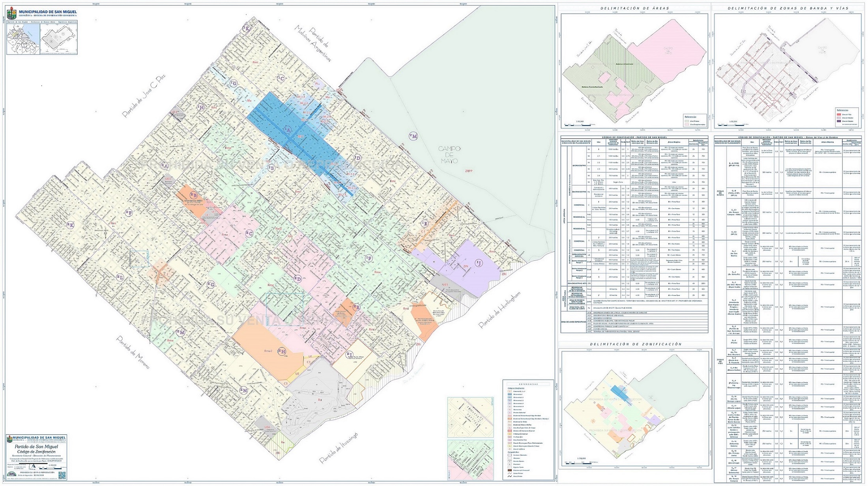Open the Delimitación de Áreas overview map
This screenshot has height=486, width=868.
634,71
